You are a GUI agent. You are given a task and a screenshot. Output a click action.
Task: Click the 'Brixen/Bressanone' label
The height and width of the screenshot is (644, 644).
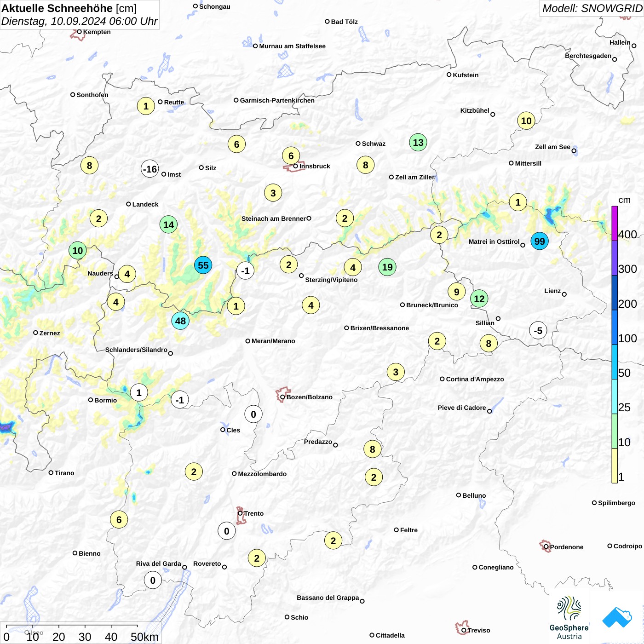coord(379,328)
